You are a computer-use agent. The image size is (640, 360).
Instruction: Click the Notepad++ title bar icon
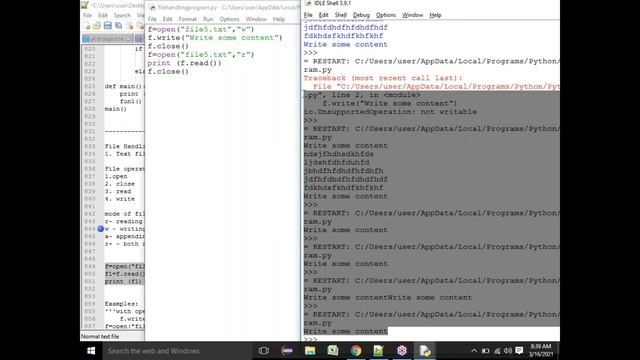click(84, 5)
